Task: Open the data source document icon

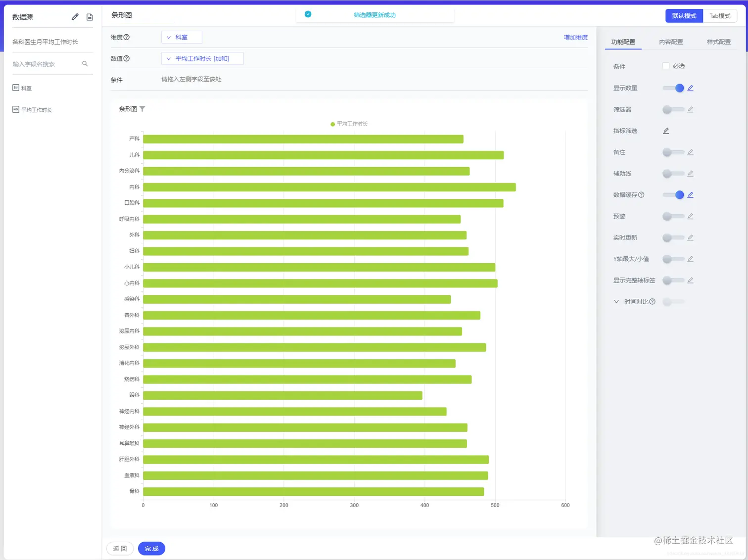Action: pos(90,17)
